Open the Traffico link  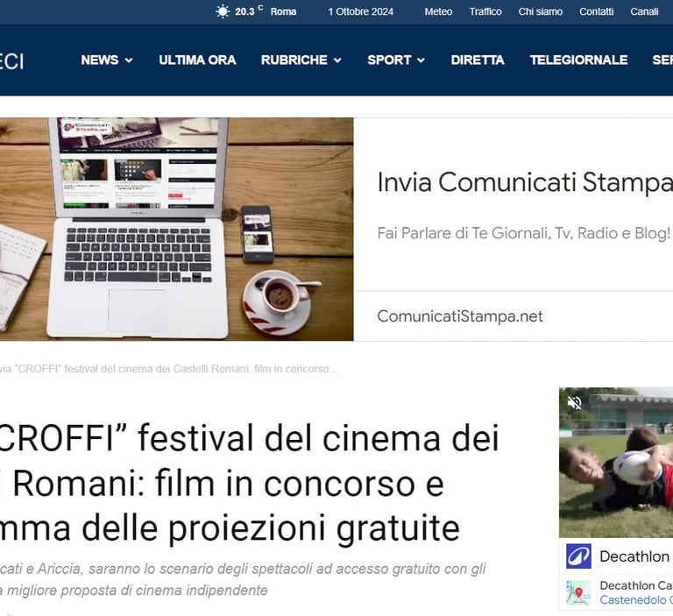point(485,11)
